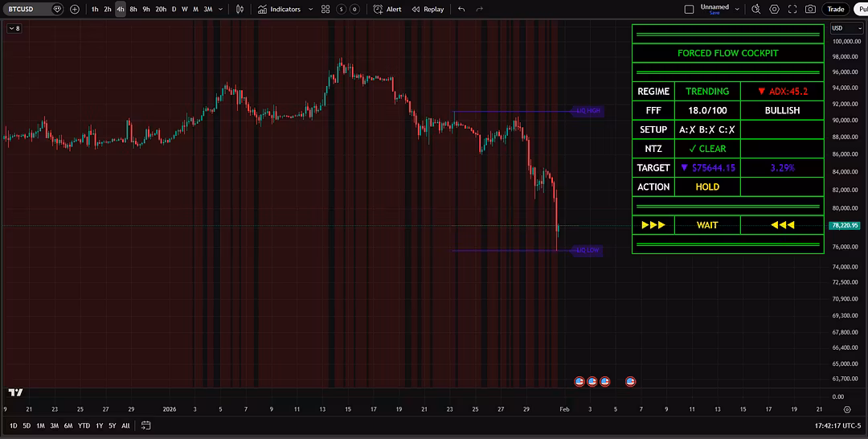This screenshot has width=868, height=439.
Task: Open the candlestick chart type icon
Action: click(240, 10)
